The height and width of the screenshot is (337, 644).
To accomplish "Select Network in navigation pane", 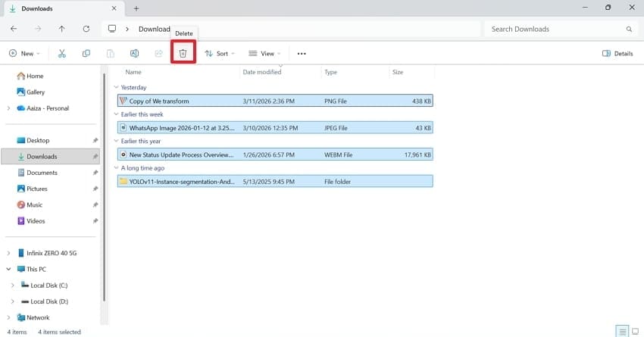I will click(x=33, y=318).
